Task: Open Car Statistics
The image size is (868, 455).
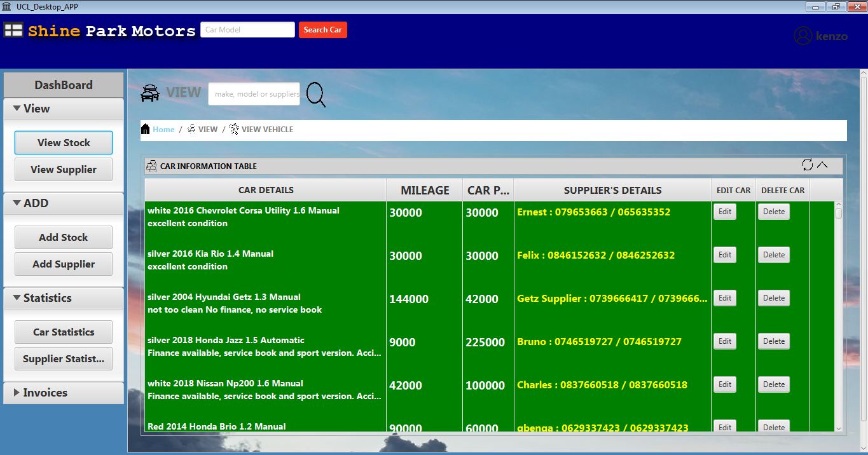Action: [x=64, y=332]
